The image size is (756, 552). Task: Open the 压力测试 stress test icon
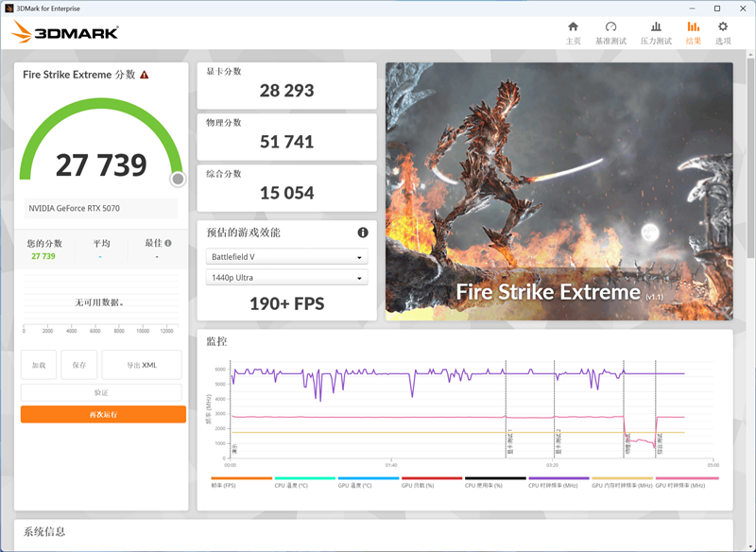[x=657, y=28]
